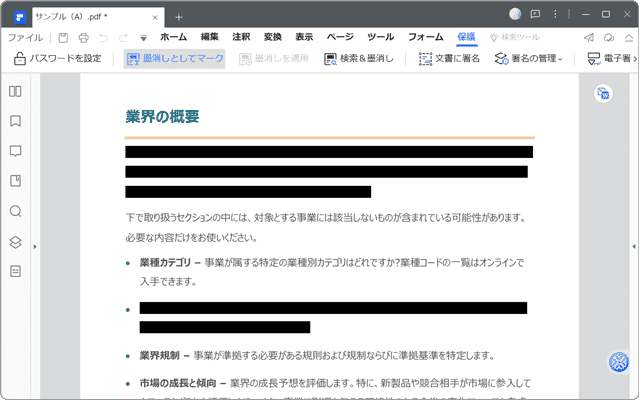
Task: Open a new tab with plus button
Action: [178, 17]
